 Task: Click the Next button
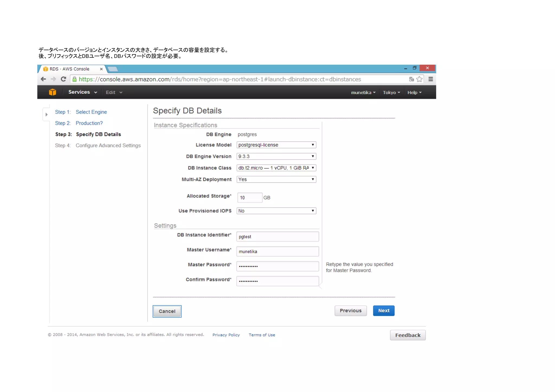[x=384, y=311]
